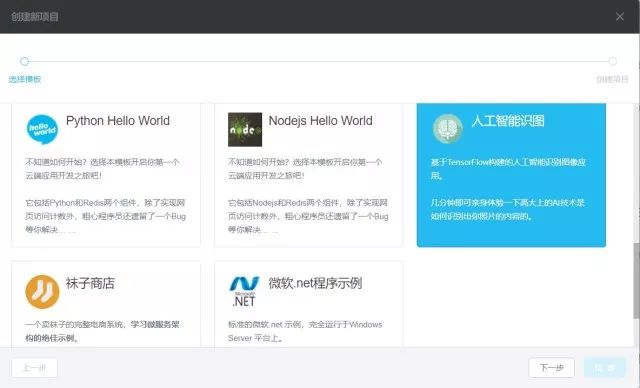Click the first step circle in progress bar
This screenshot has width=640, height=388.
point(24,61)
